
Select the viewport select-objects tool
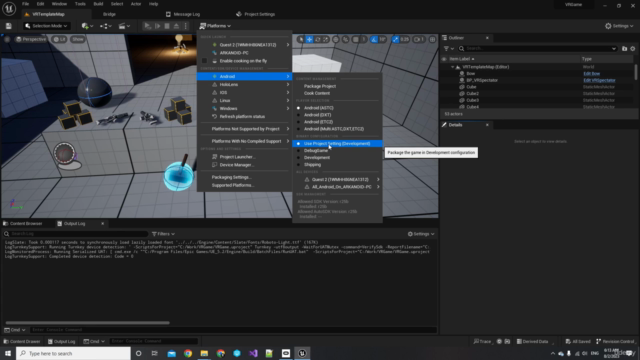[301, 39]
